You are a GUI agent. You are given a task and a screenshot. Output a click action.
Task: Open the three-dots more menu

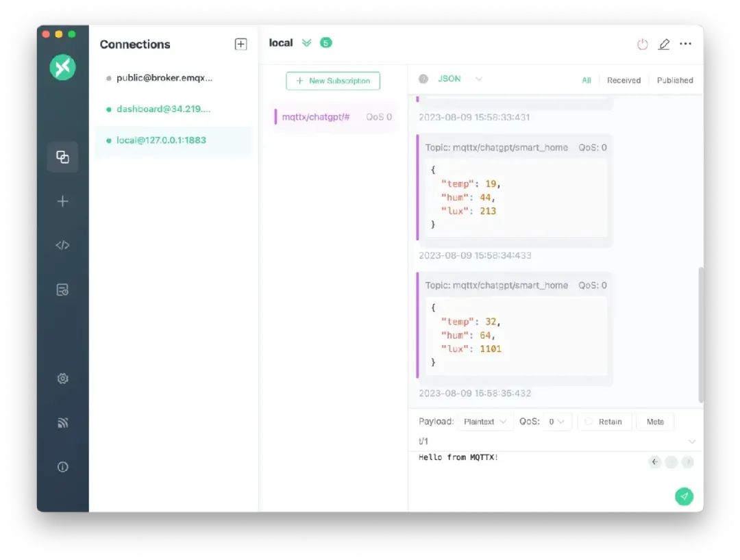(686, 44)
